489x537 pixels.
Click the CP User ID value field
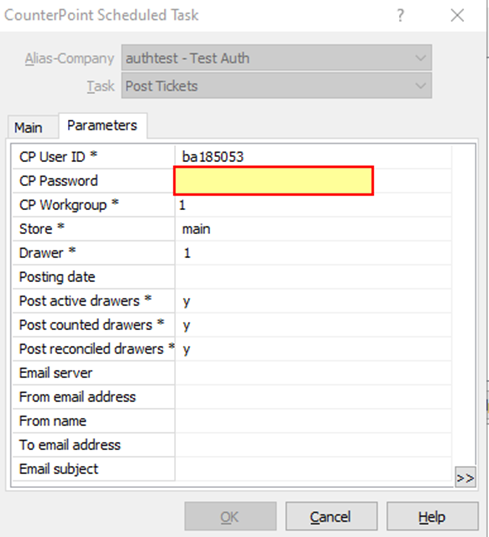coord(313,157)
